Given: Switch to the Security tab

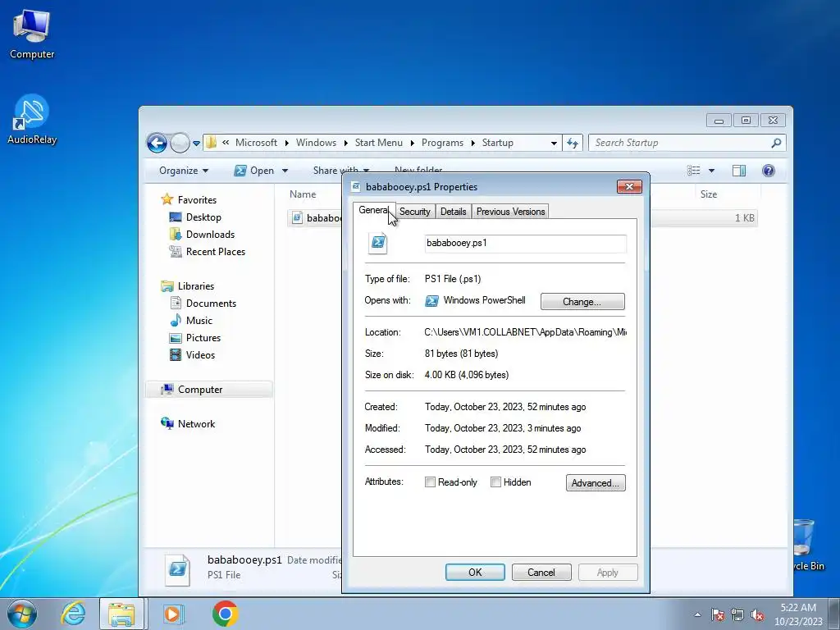Looking at the screenshot, I should point(414,212).
